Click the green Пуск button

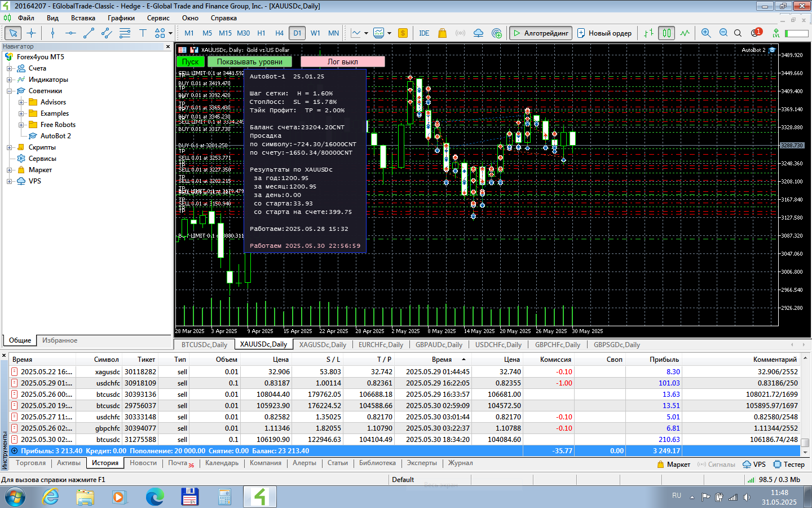point(190,62)
